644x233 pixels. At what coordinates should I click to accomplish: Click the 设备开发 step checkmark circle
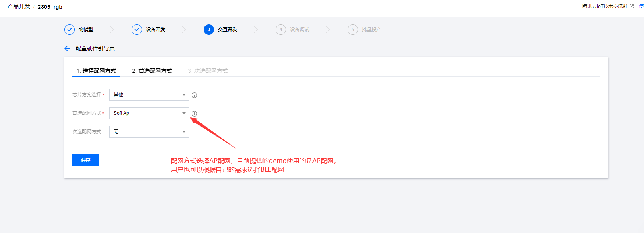pos(137,30)
